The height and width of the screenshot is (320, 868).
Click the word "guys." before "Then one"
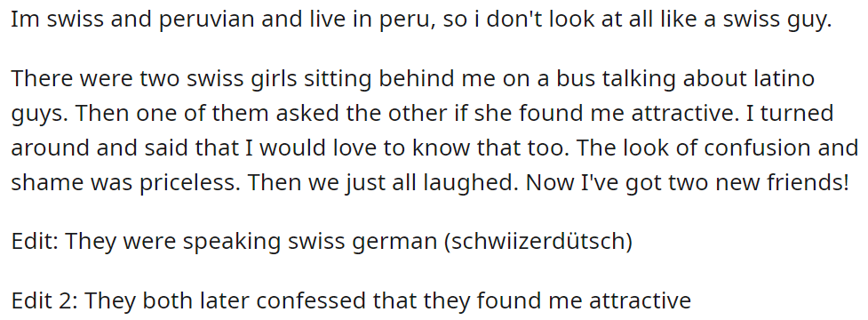[39, 114]
